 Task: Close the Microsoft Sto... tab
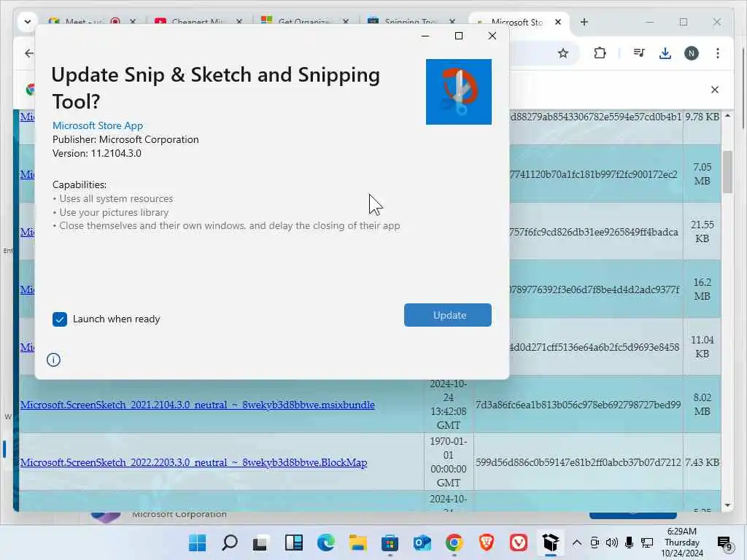[x=558, y=22]
